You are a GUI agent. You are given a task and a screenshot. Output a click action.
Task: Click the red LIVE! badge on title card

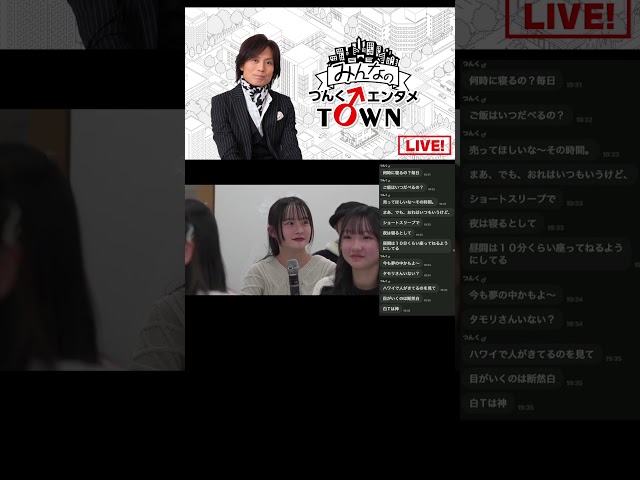pyautogui.click(x=424, y=145)
